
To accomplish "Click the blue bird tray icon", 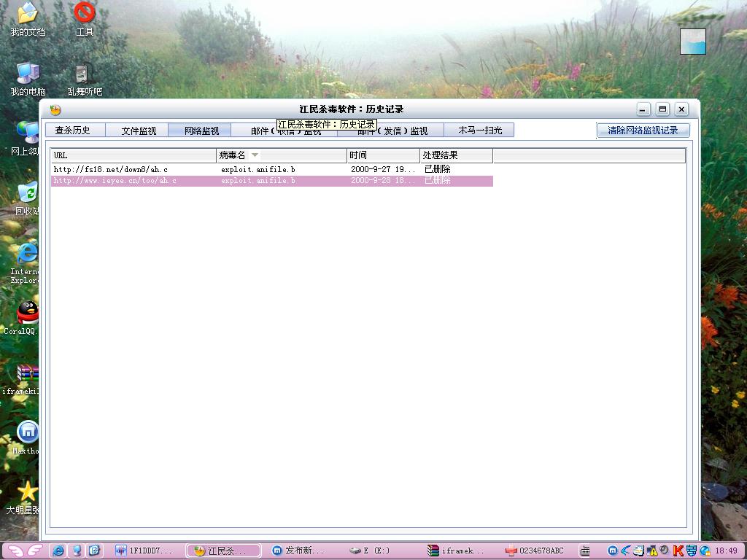I will [x=625, y=551].
